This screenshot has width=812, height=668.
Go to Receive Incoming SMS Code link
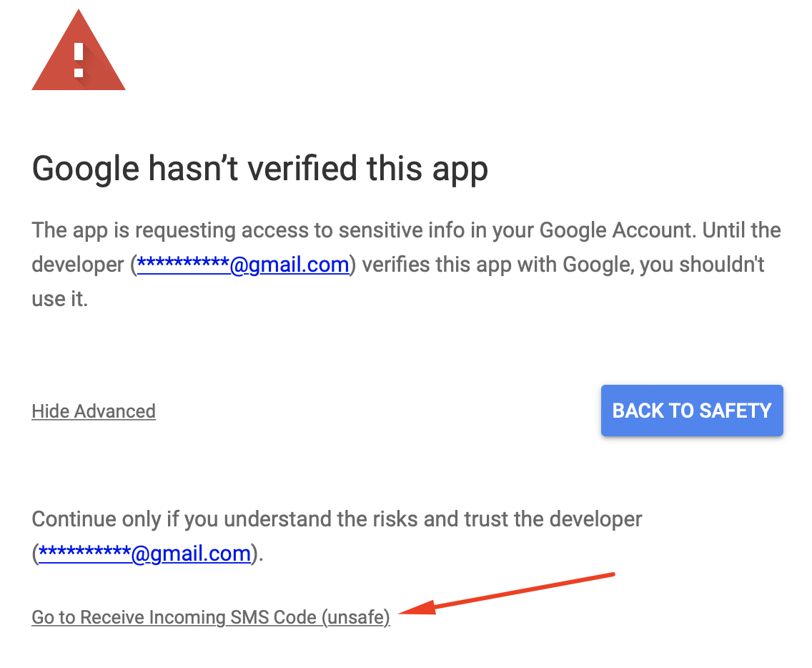tap(211, 617)
